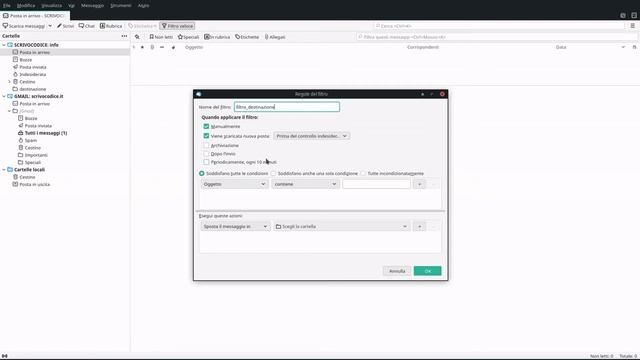Click the status bar connection icon
This screenshot has height=360, width=640.
coord(4,356)
